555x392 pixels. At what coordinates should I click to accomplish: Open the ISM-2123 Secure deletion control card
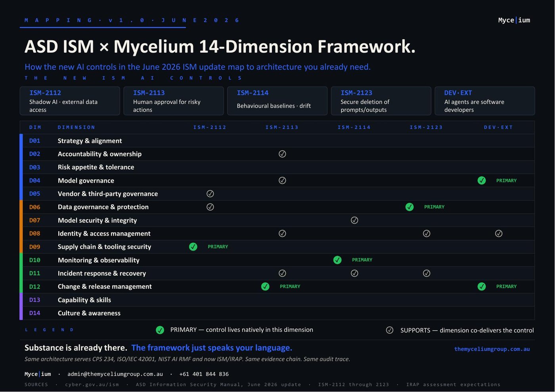tap(381, 101)
